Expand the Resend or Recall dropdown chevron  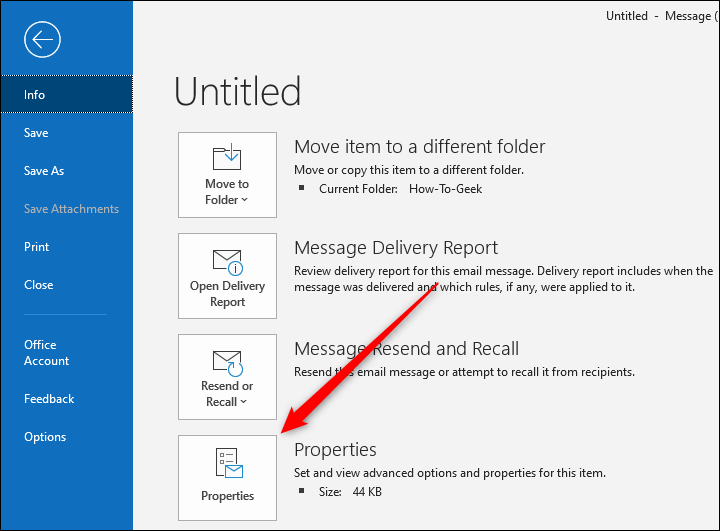pos(244,403)
